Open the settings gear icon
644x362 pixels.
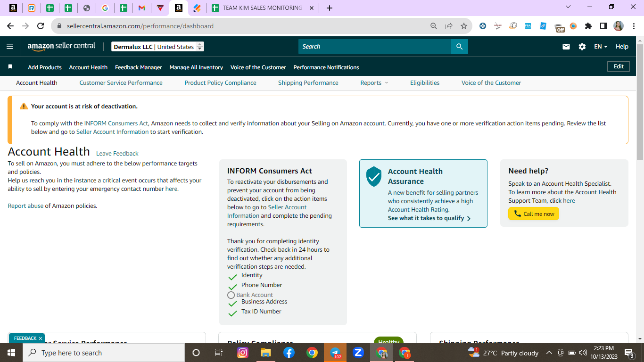582,47
